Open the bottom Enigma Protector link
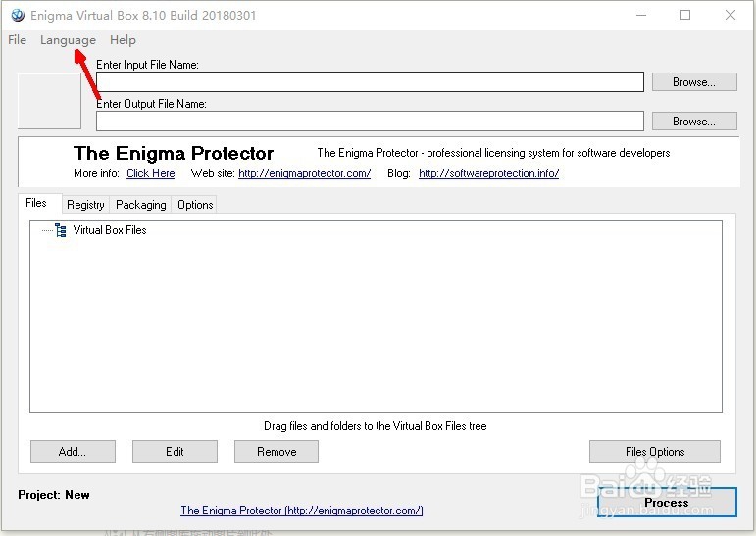The width and height of the screenshot is (756, 536). (302, 510)
